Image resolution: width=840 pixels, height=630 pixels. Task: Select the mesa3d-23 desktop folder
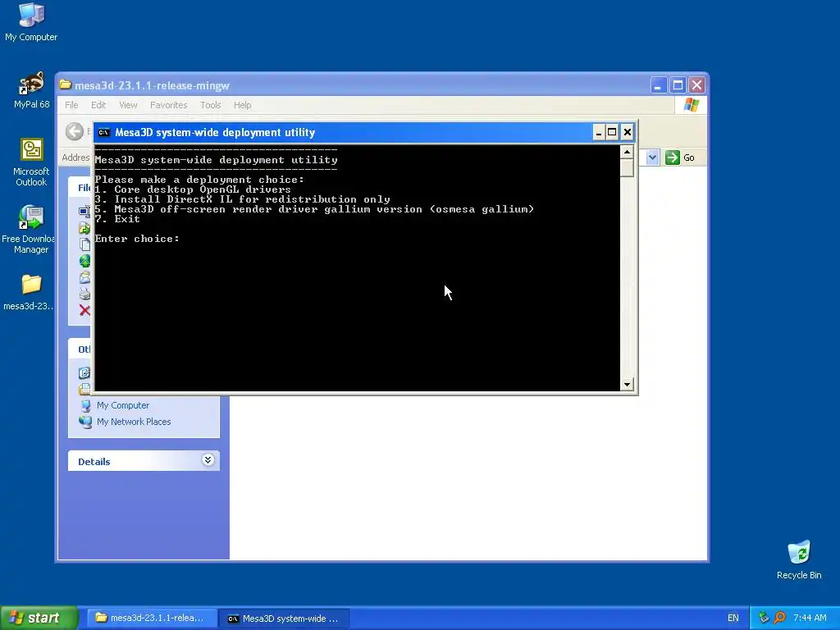pos(31,292)
